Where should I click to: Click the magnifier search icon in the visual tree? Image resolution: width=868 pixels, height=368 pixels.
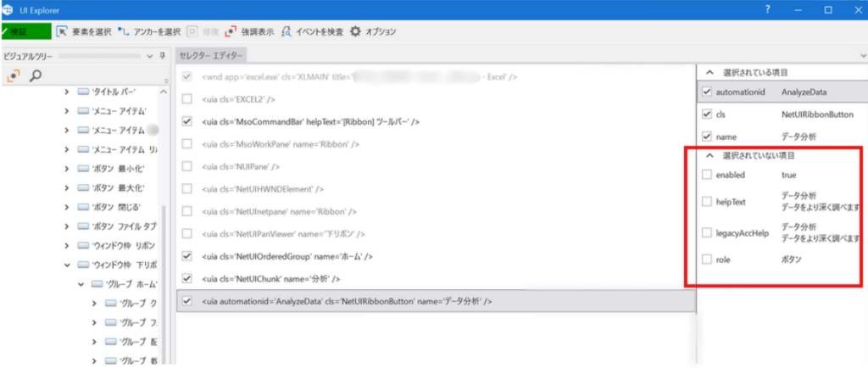(36, 75)
